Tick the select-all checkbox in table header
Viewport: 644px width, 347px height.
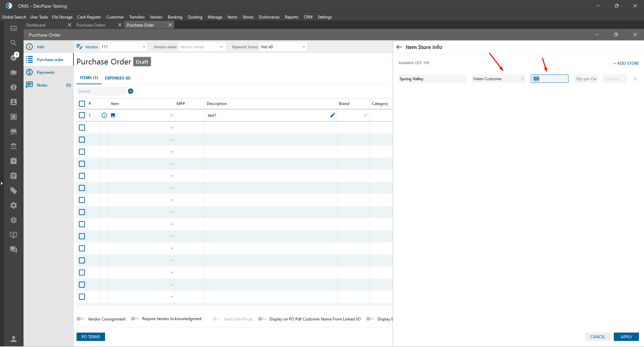pos(82,104)
